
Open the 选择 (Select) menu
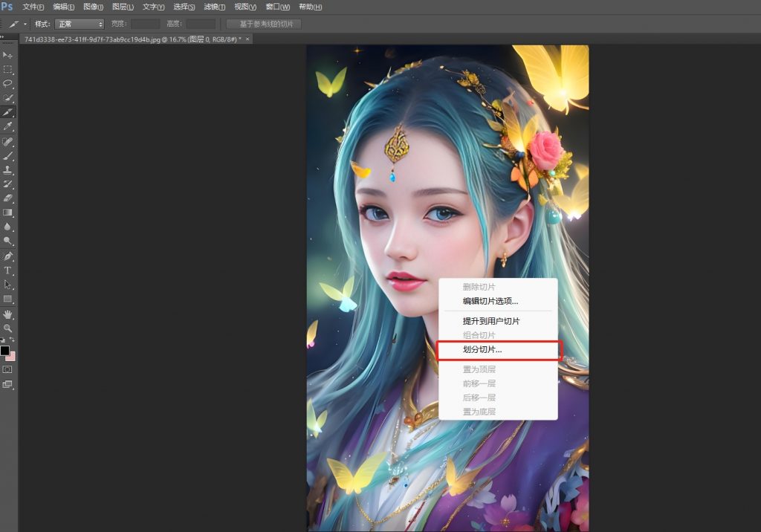coord(184,7)
